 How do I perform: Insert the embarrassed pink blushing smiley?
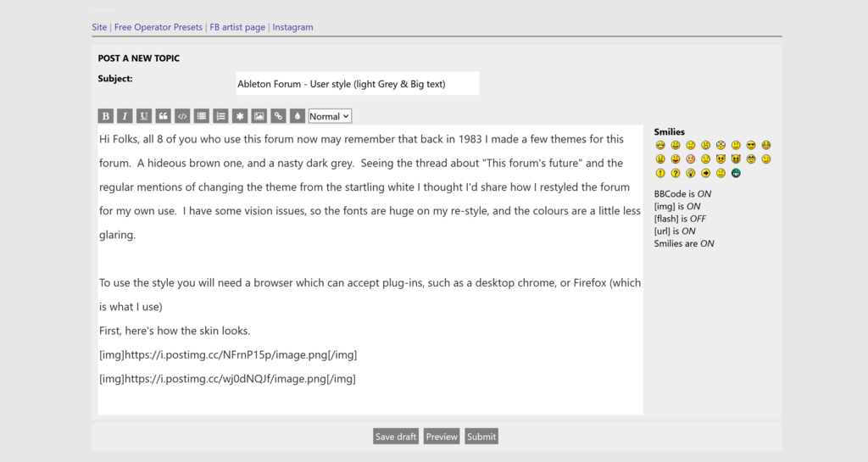[690, 159]
